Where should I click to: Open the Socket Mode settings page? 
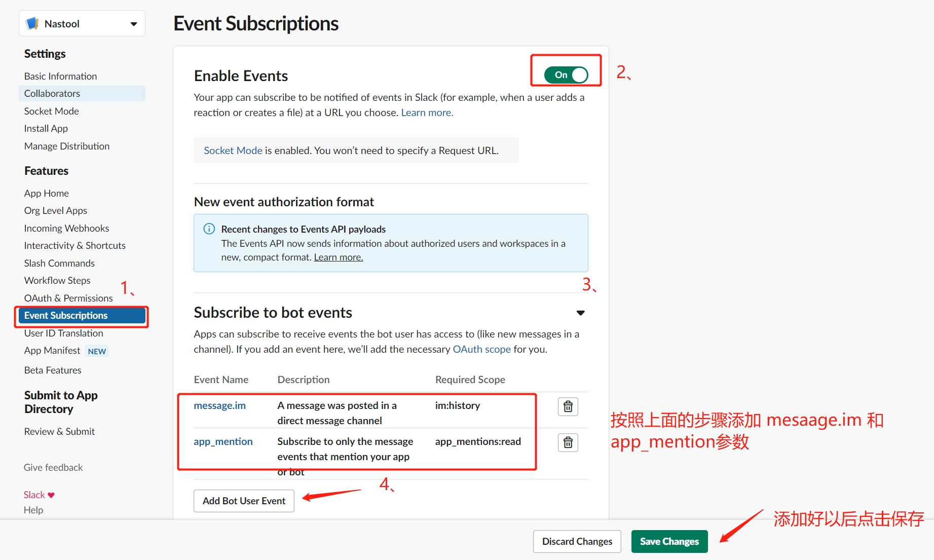[52, 111]
